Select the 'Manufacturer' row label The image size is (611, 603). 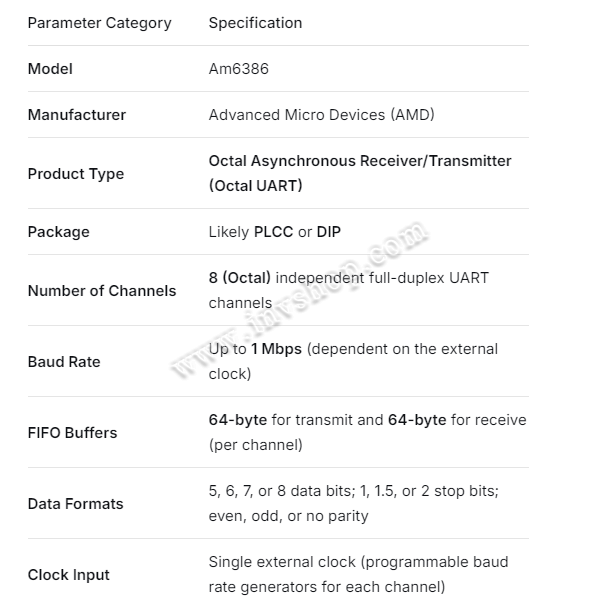pyautogui.click(x=76, y=115)
